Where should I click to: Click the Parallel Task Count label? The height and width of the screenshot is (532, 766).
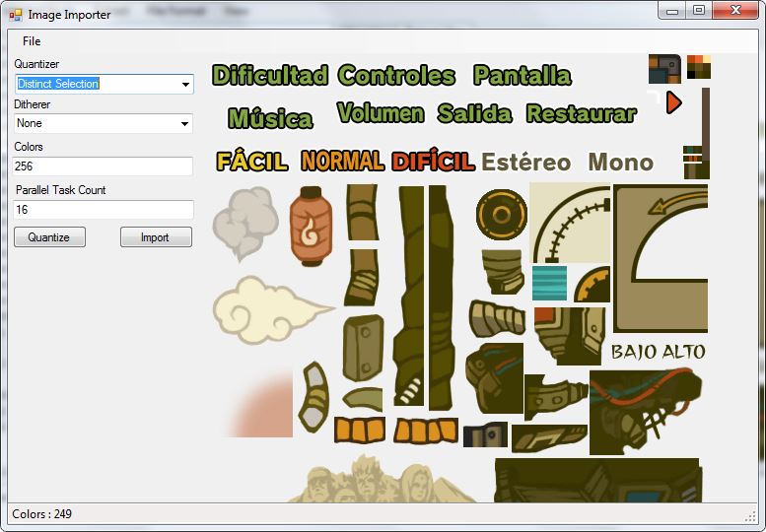60,190
